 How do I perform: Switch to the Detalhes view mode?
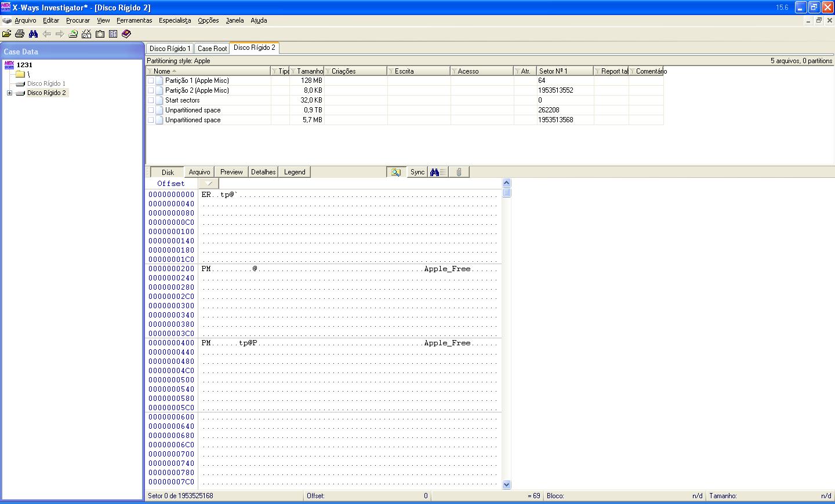263,172
